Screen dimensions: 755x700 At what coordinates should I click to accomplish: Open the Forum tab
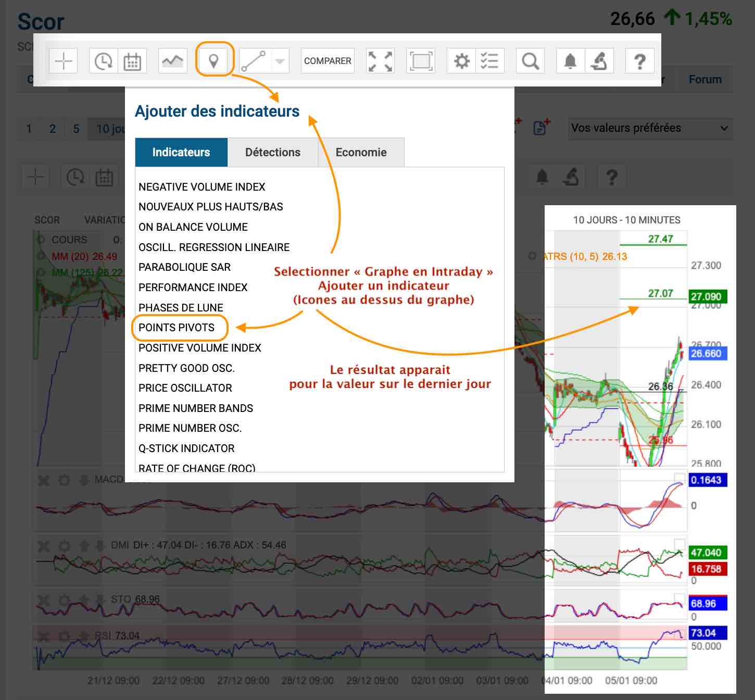[705, 80]
